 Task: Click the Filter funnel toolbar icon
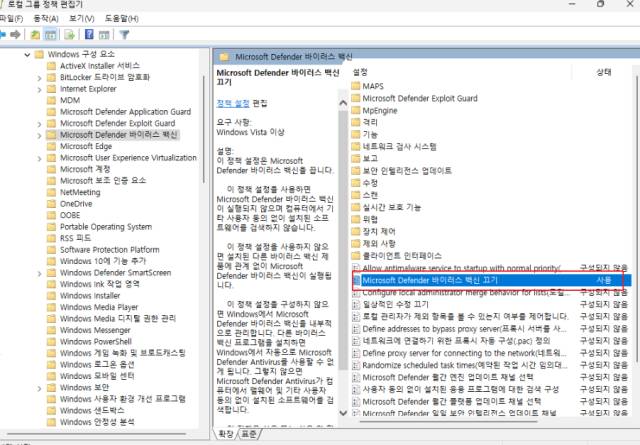coord(124,35)
